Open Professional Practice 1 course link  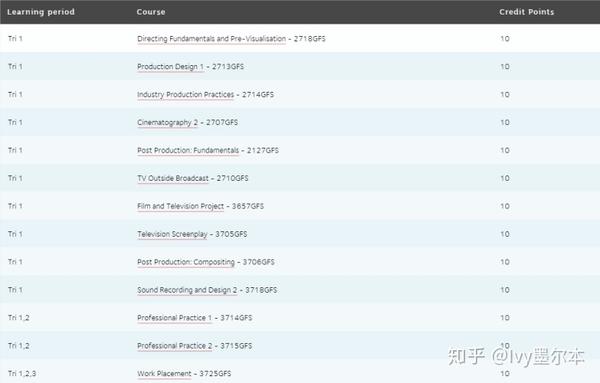point(174,318)
